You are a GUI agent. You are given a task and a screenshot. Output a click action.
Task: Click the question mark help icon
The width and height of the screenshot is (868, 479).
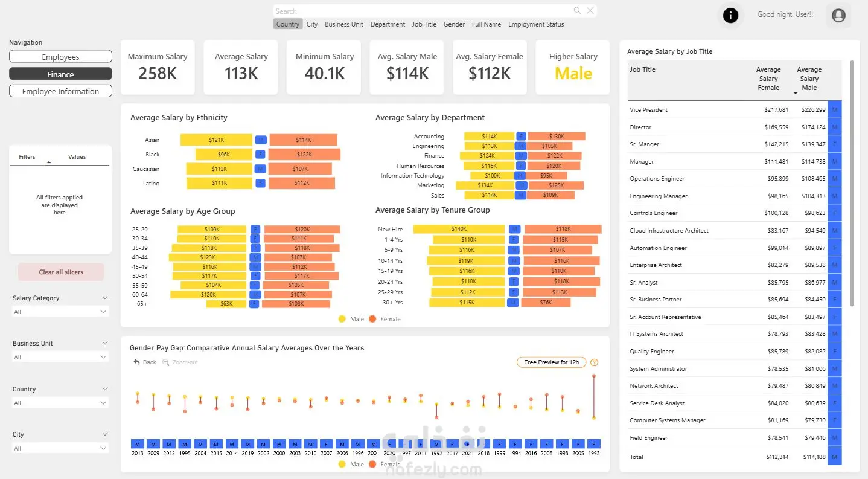[x=594, y=362]
